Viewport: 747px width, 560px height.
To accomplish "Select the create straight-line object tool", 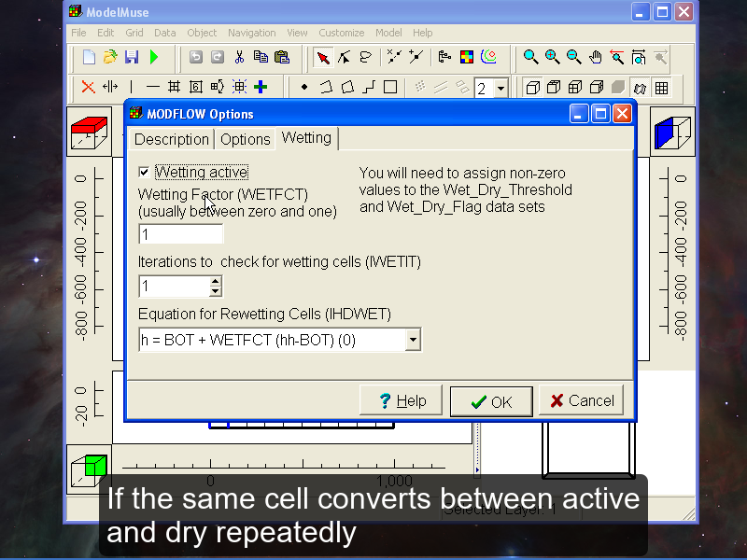I will tap(369, 87).
